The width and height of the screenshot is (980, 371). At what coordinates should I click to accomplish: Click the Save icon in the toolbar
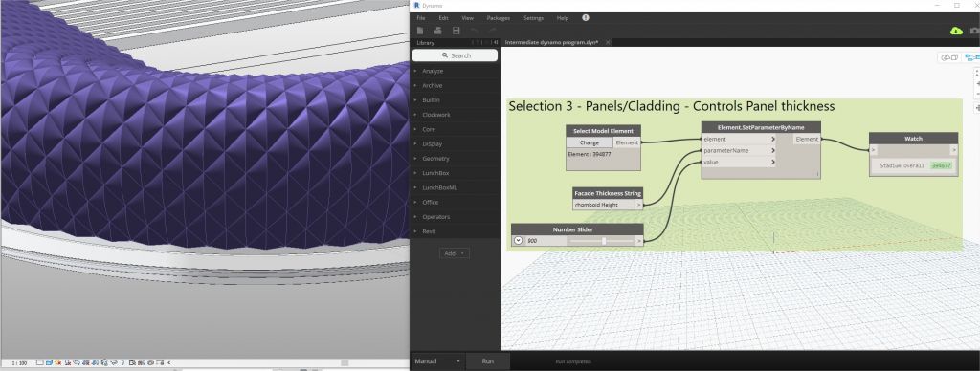[x=457, y=31]
